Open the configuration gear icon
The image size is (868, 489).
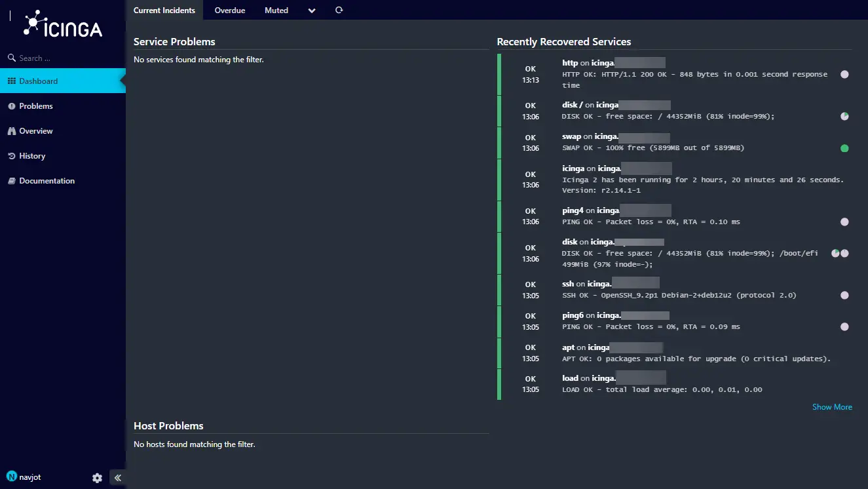[x=97, y=478]
